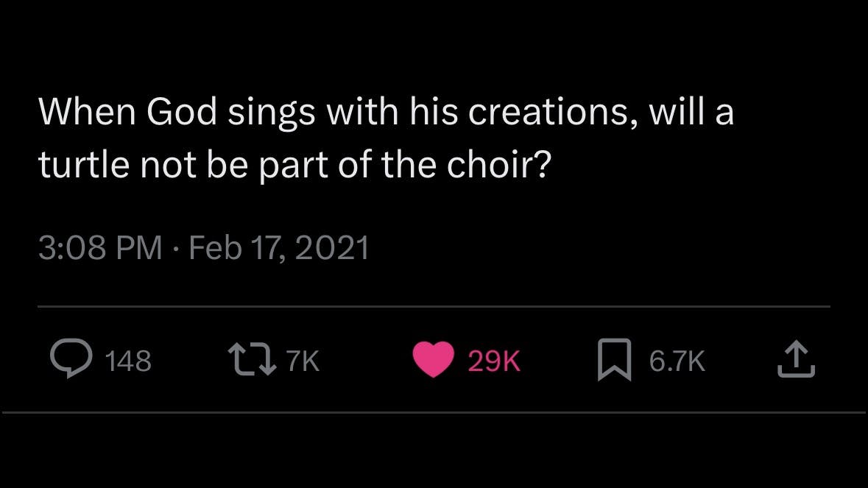Click the 7K retweet count
Image resolution: width=868 pixels, height=488 pixels.
(302, 361)
